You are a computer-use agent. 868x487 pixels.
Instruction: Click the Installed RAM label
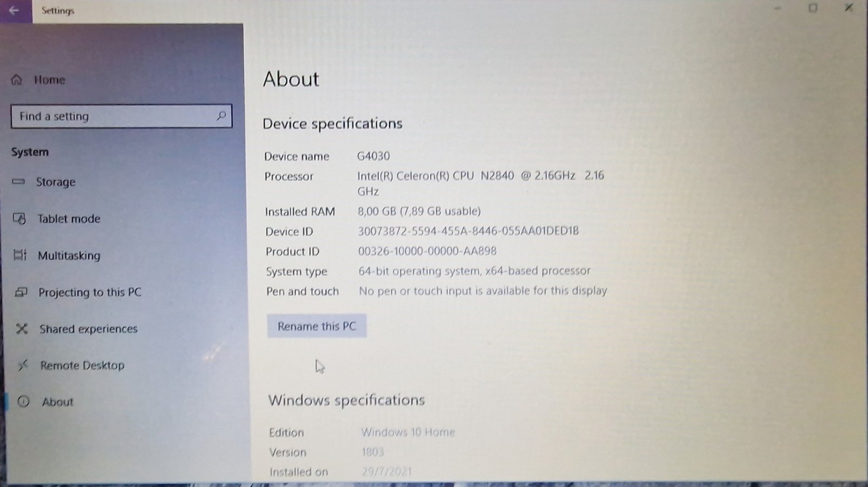click(x=300, y=212)
